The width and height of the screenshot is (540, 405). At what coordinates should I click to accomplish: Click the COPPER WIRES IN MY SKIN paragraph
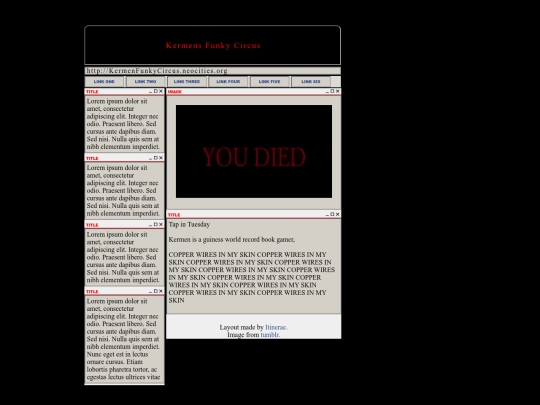click(251, 277)
